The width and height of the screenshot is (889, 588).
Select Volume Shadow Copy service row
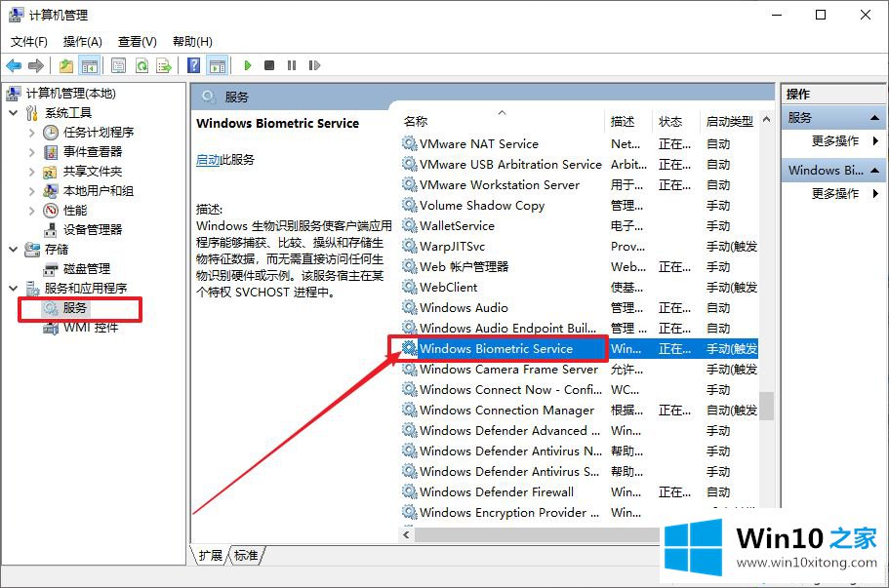[x=579, y=206]
